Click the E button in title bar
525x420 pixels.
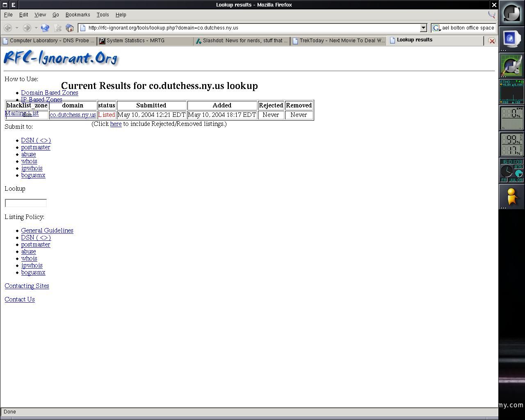tap(13, 5)
